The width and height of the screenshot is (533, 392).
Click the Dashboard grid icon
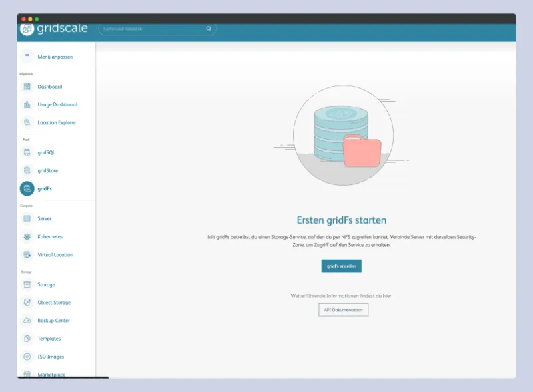tap(27, 87)
